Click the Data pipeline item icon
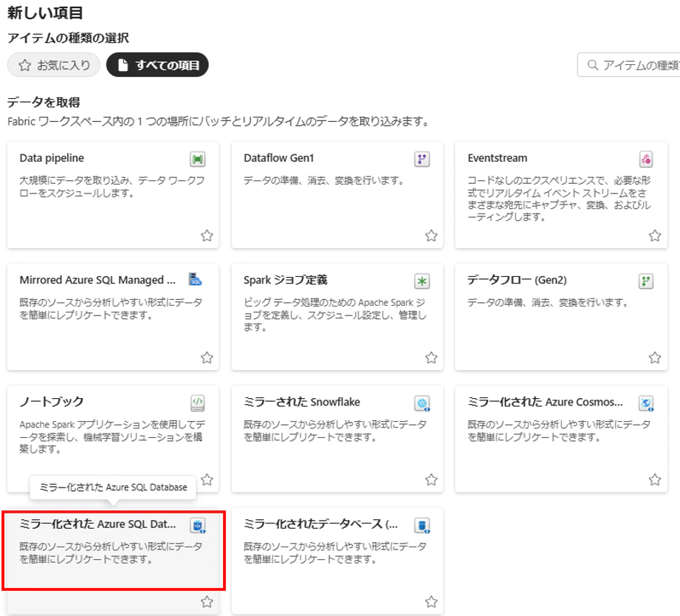This screenshot has width=680, height=616. (x=198, y=160)
